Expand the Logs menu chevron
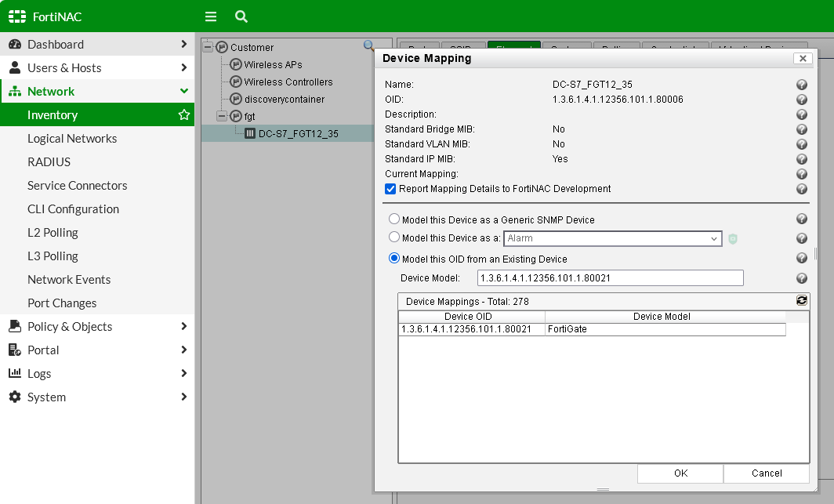Image resolution: width=834 pixels, height=504 pixels. (184, 373)
